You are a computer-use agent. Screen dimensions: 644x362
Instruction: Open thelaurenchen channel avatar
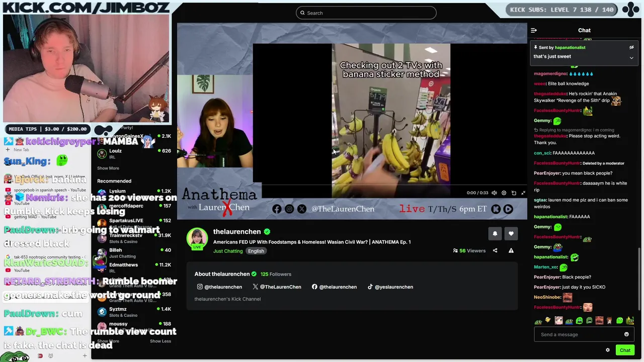point(197,238)
